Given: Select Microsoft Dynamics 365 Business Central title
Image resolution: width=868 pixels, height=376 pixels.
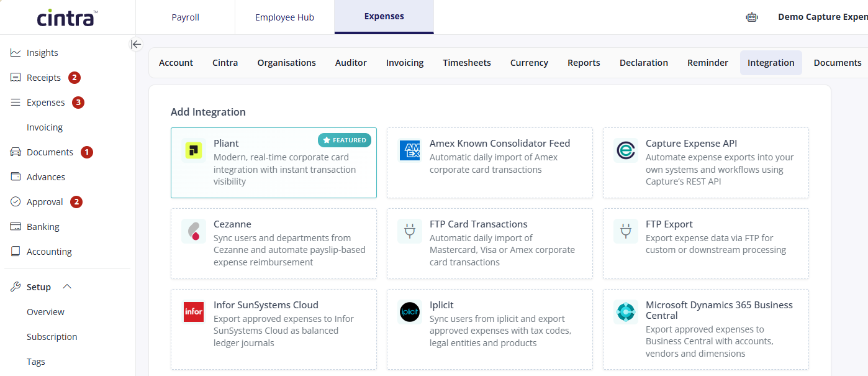Looking at the screenshot, I should click(x=719, y=310).
